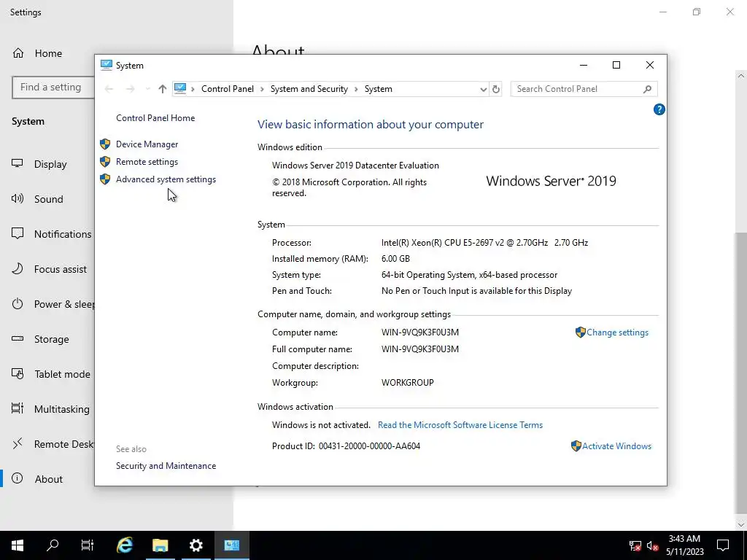The height and width of the screenshot is (560, 747).
Task: Open recent locations dropdown arrow
Action: pyautogui.click(x=147, y=89)
